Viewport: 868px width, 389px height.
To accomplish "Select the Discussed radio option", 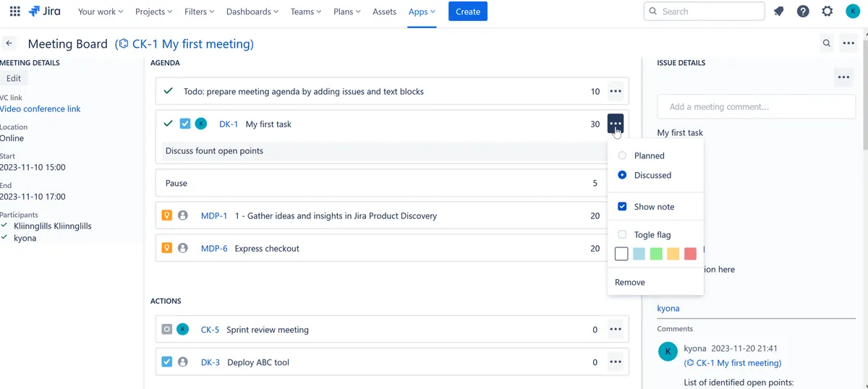I will coord(622,175).
